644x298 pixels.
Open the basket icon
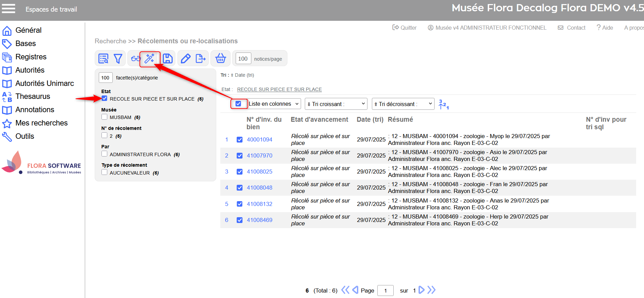[x=220, y=59]
